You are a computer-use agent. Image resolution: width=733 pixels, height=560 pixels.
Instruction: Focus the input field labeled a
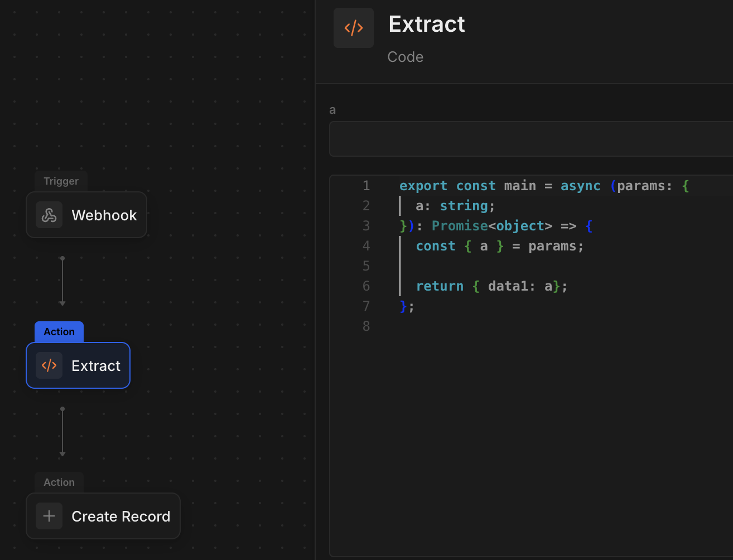pyautogui.click(x=531, y=139)
